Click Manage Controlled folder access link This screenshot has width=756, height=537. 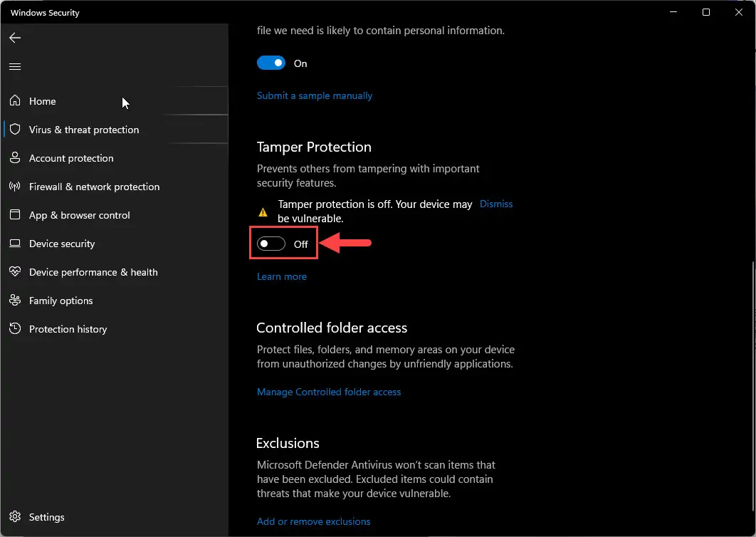coord(329,392)
